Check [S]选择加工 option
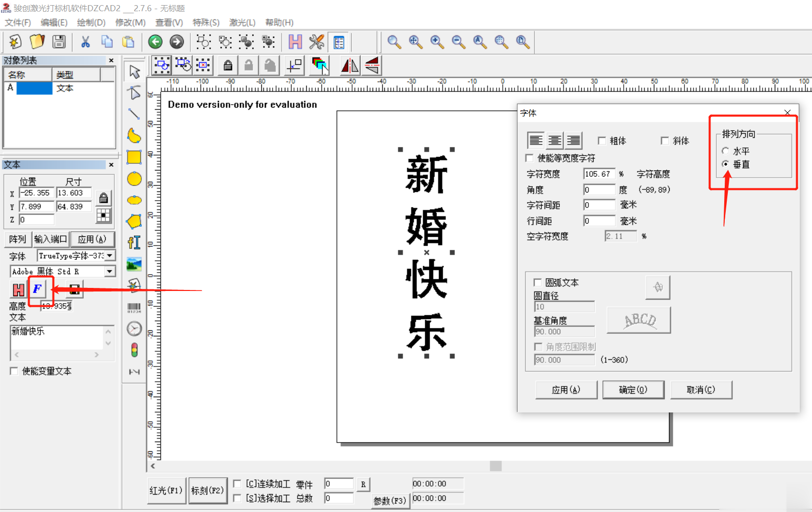This screenshot has width=812, height=512. [x=237, y=498]
